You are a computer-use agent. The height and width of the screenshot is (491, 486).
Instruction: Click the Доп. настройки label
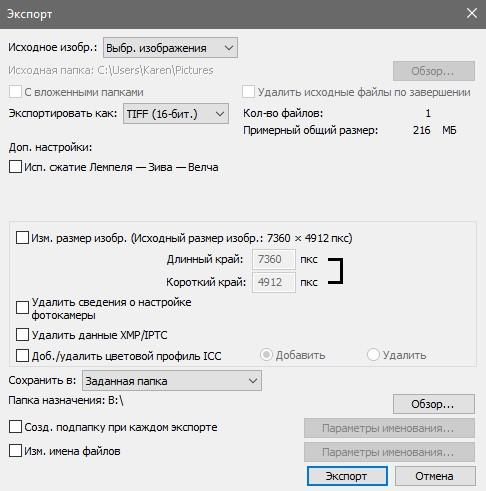tap(50, 147)
